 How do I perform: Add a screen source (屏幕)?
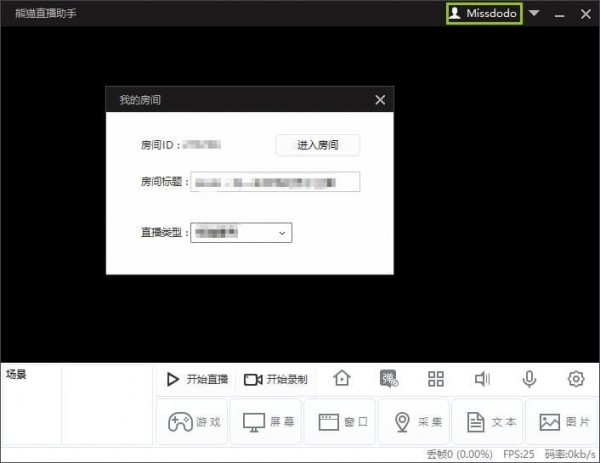click(x=265, y=422)
